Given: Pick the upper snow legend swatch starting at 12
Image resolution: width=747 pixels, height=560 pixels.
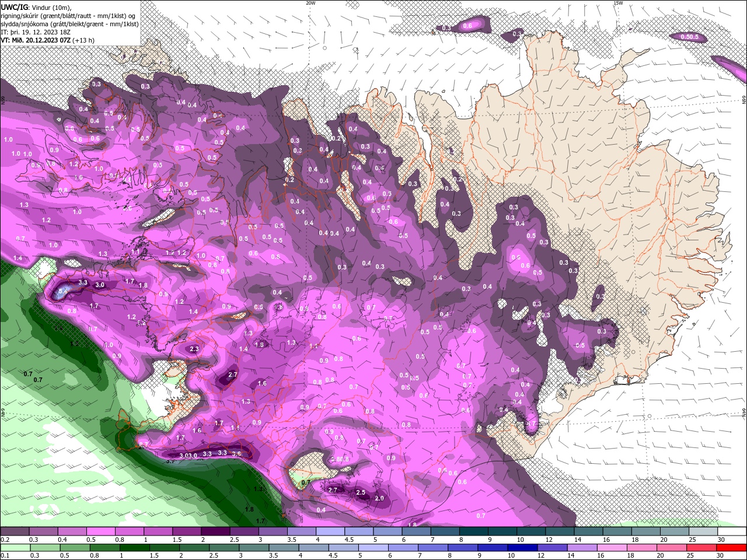Looking at the screenshot, I should pos(560,531).
